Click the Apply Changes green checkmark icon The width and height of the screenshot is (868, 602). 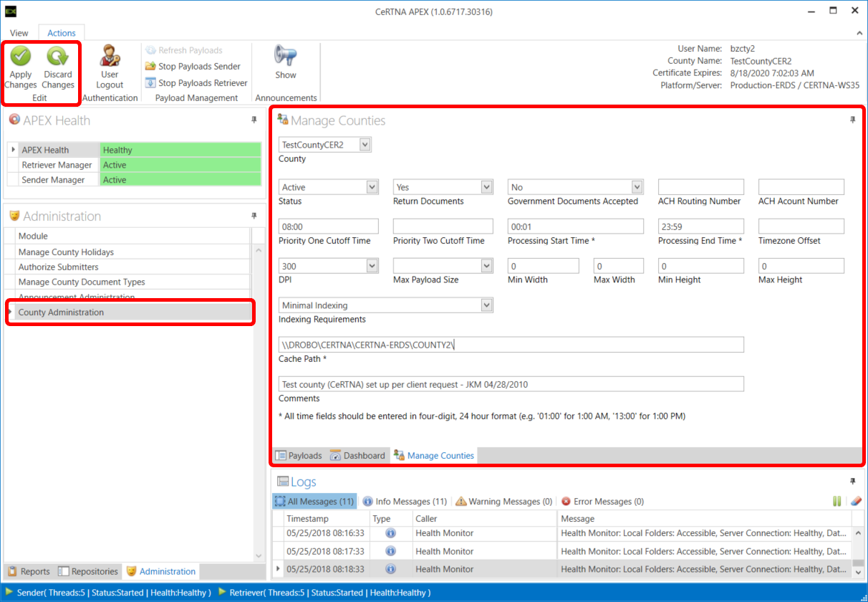click(21, 57)
